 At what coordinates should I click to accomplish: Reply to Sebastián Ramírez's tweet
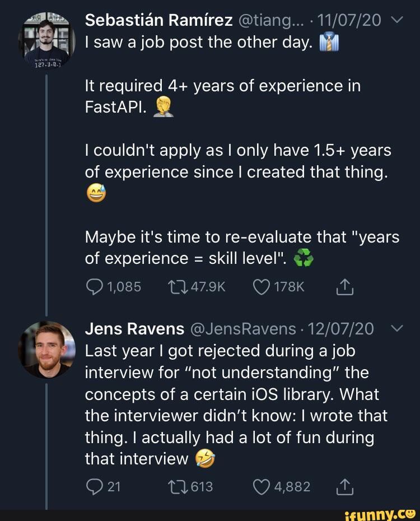click(x=94, y=287)
